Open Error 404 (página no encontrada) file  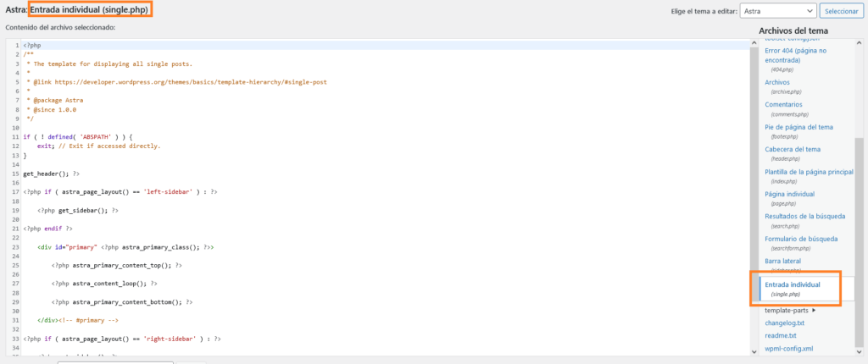795,55
